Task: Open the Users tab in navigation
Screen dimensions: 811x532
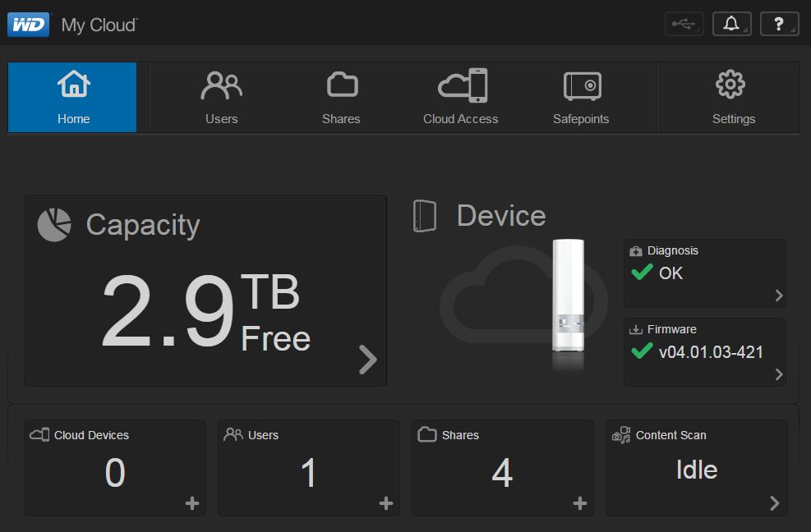Action: click(x=221, y=97)
